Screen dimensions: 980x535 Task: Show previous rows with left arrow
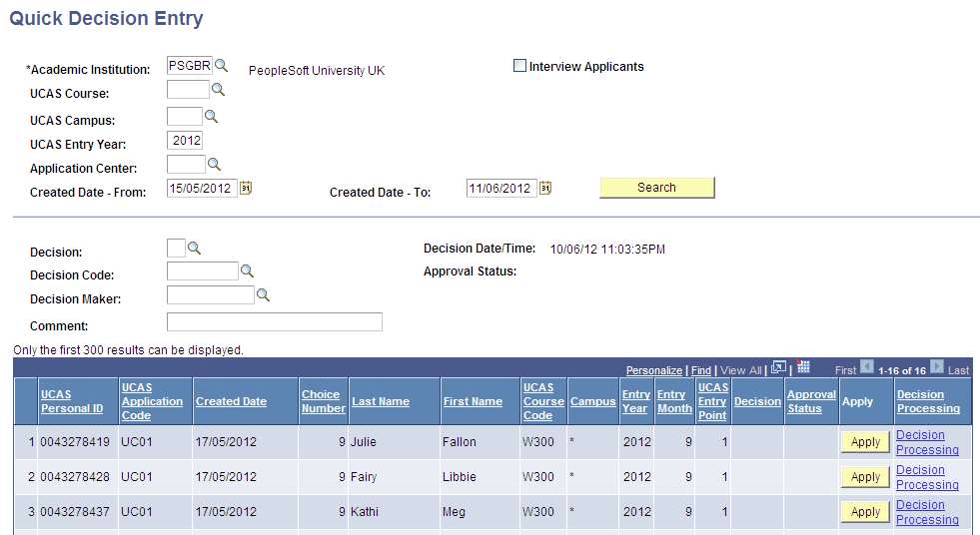867,366
